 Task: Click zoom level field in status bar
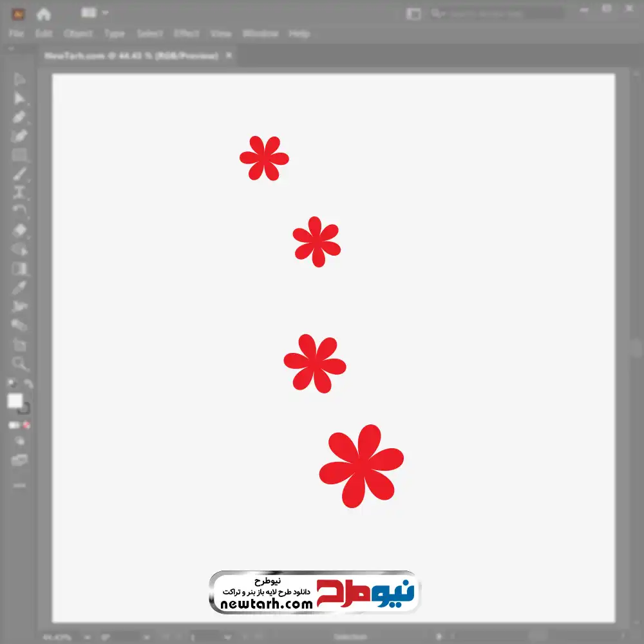point(57,638)
